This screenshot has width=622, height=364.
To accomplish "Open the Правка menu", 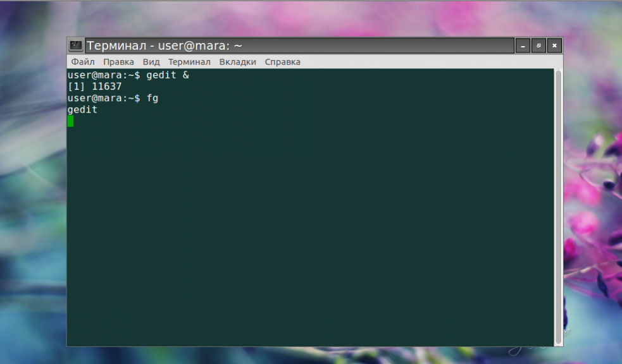I will [118, 62].
